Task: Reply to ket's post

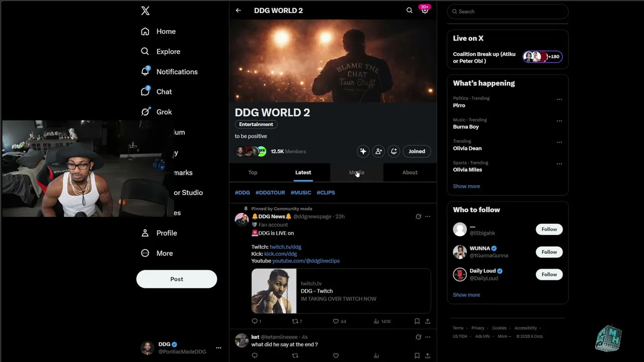Action: [255, 355]
